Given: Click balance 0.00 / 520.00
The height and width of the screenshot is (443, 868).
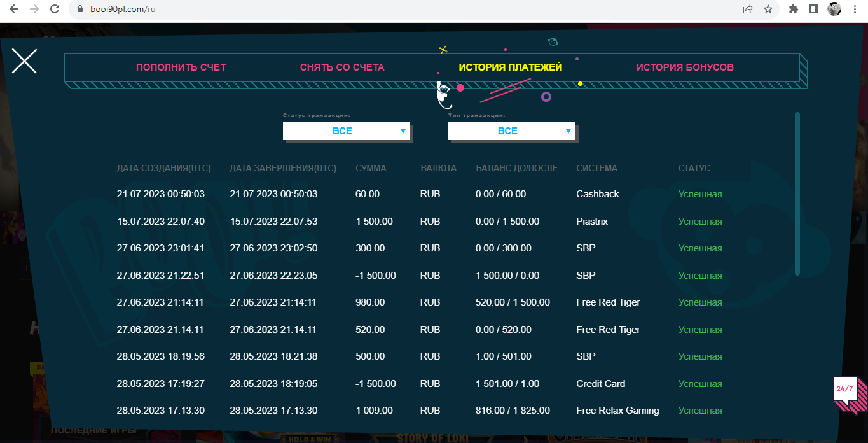Looking at the screenshot, I should [x=504, y=330].
